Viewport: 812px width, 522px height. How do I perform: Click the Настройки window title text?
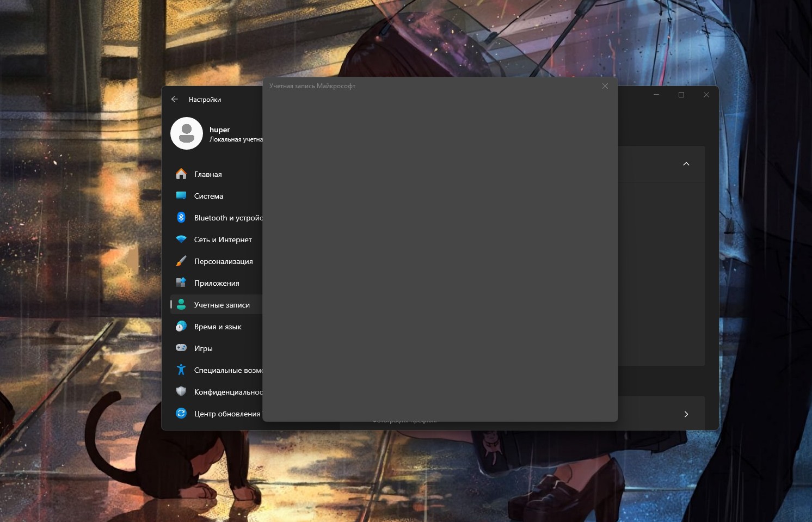[205, 100]
